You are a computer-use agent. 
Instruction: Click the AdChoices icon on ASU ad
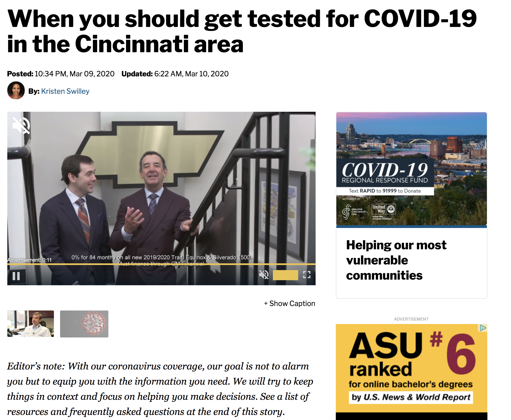[x=483, y=328]
